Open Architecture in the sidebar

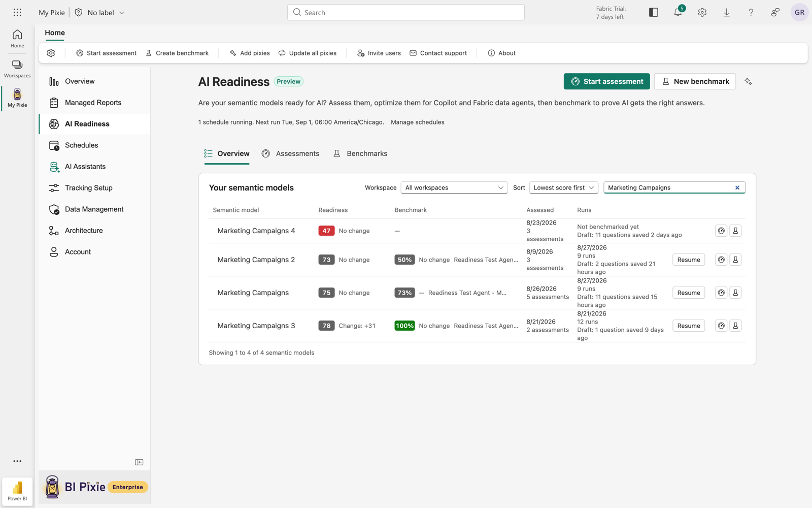94,231
